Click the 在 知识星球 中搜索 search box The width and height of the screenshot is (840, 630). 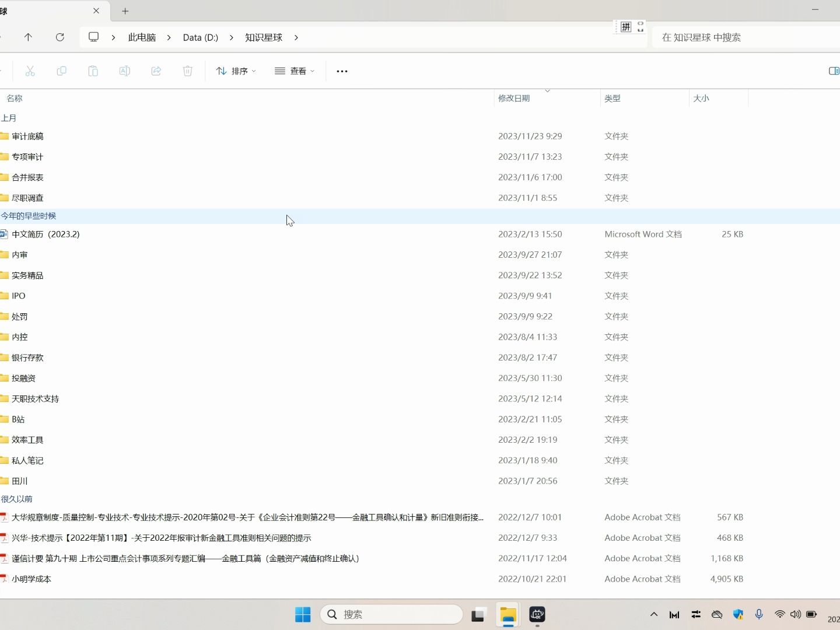[x=746, y=37]
